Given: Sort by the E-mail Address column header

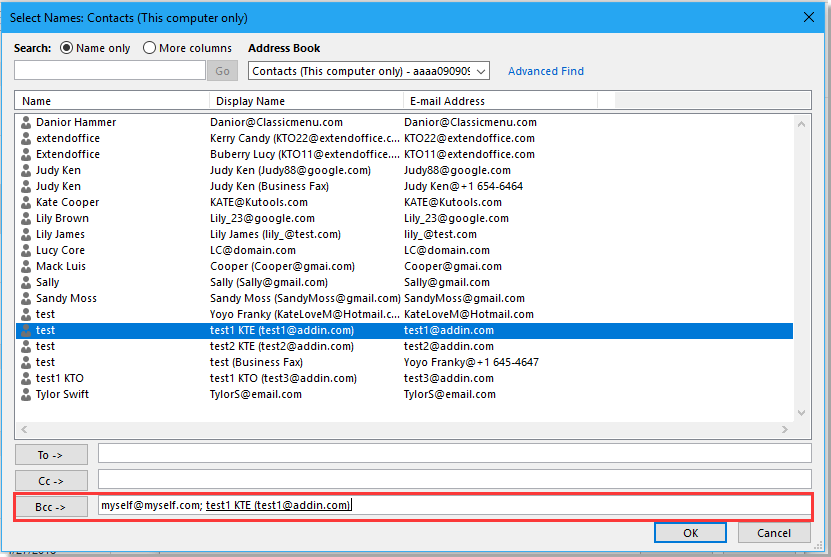Looking at the screenshot, I should tap(500, 101).
